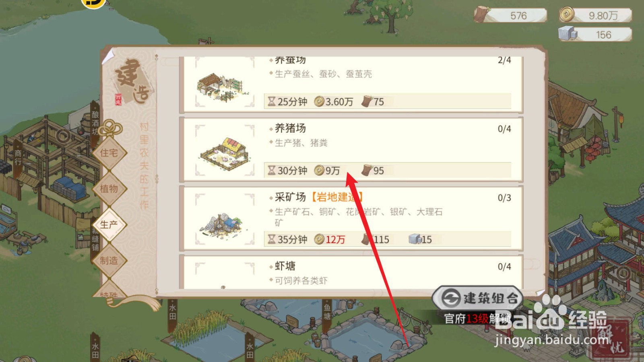Open the 生产 category tab
644x362 pixels.
(x=109, y=224)
